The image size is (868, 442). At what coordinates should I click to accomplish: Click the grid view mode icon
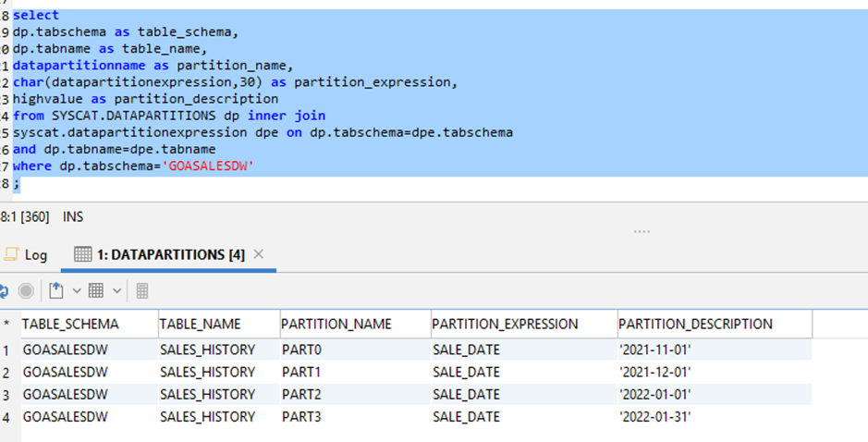pos(96,290)
